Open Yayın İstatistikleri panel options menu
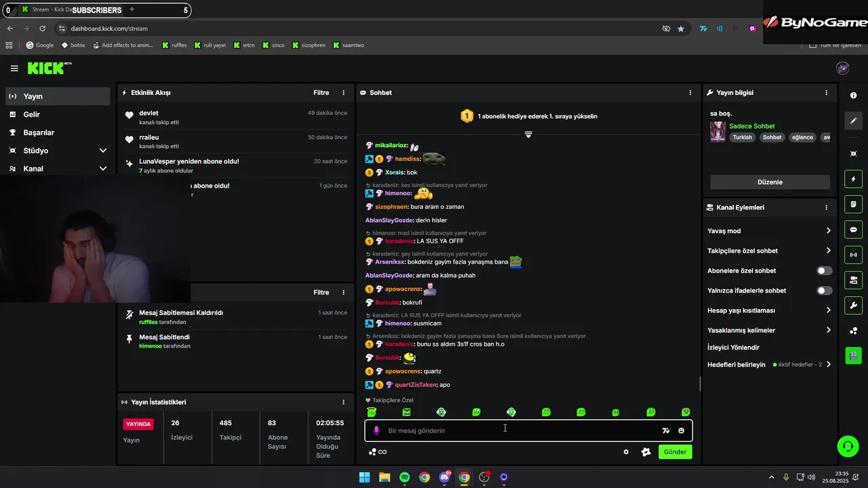Screen dimensions: 868x488 [343, 402]
